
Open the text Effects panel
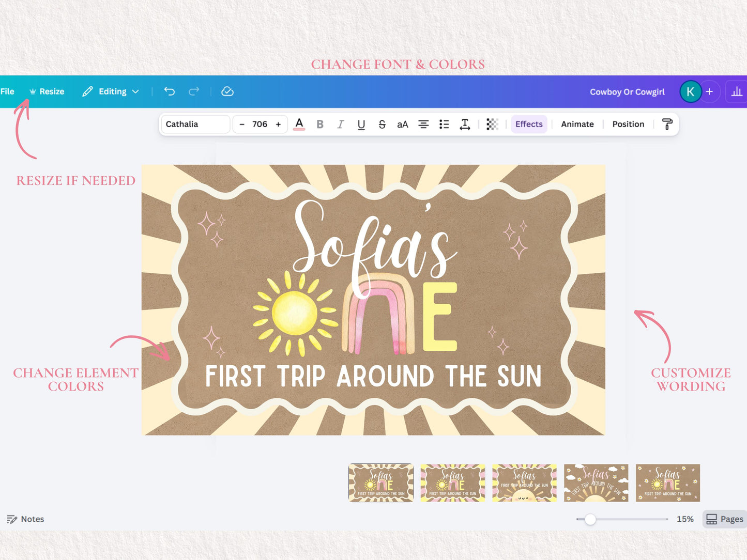pyautogui.click(x=529, y=124)
